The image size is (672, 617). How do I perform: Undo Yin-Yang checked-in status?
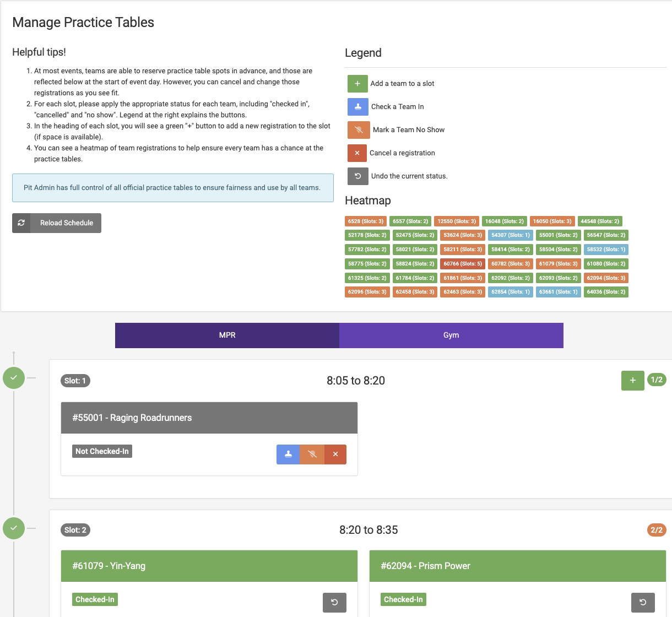point(334,602)
